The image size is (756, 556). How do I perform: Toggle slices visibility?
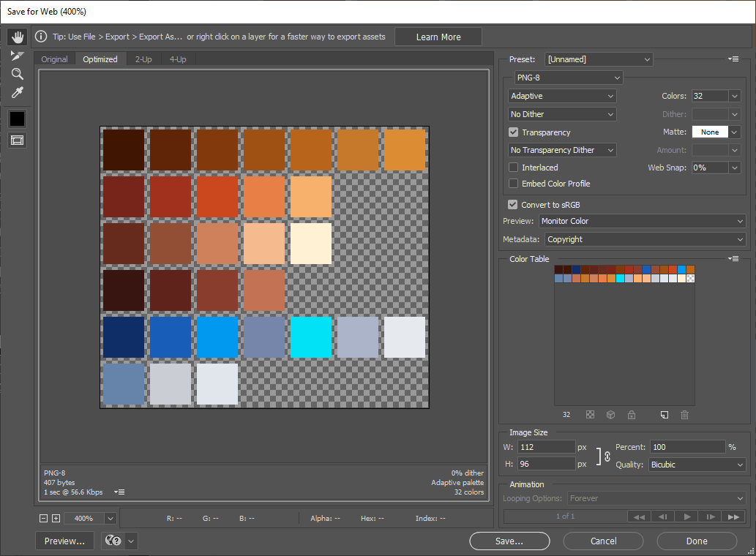coord(17,139)
